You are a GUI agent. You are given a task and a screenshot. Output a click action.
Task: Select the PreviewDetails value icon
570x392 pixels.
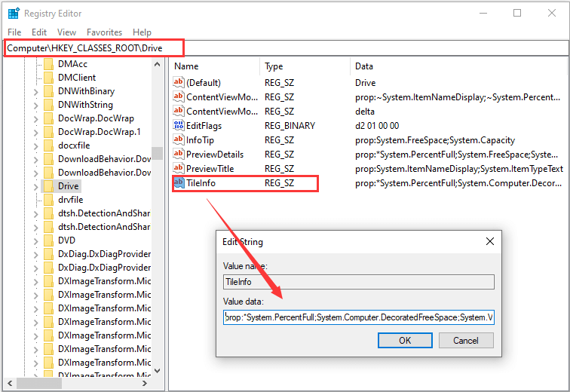click(x=179, y=154)
